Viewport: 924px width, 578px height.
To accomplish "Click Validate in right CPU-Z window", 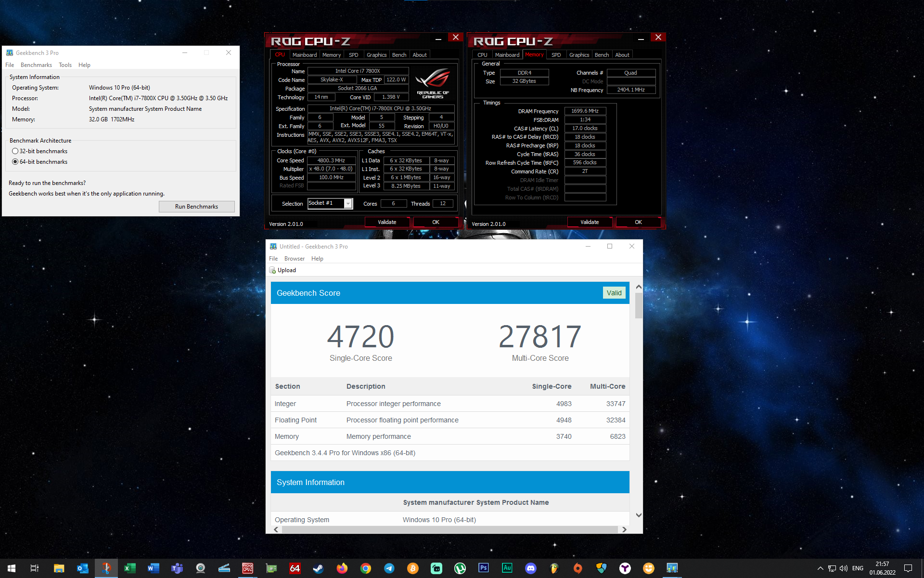I will click(590, 222).
